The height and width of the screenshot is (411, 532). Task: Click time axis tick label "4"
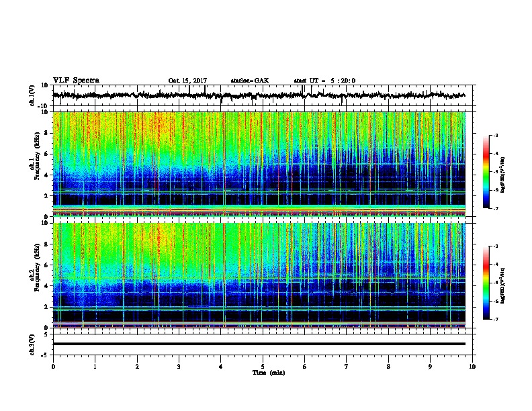pyautogui.click(x=221, y=367)
